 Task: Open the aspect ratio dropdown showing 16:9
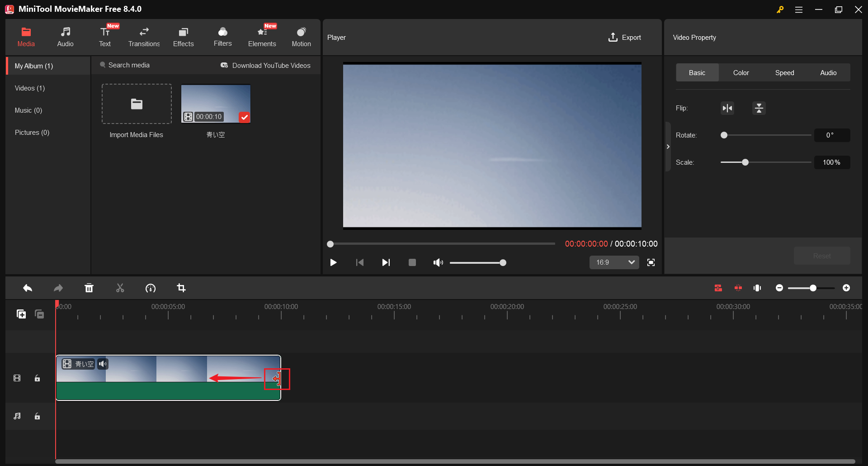click(x=614, y=262)
